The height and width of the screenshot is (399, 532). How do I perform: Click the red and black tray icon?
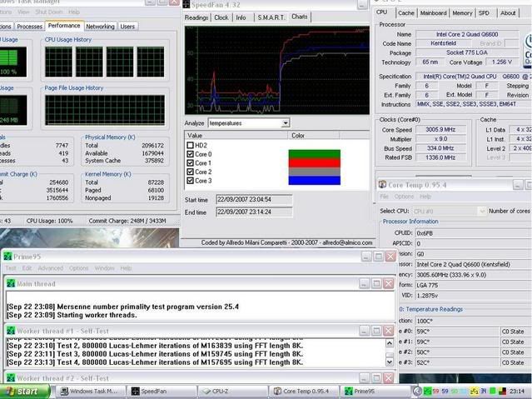(x=502, y=392)
